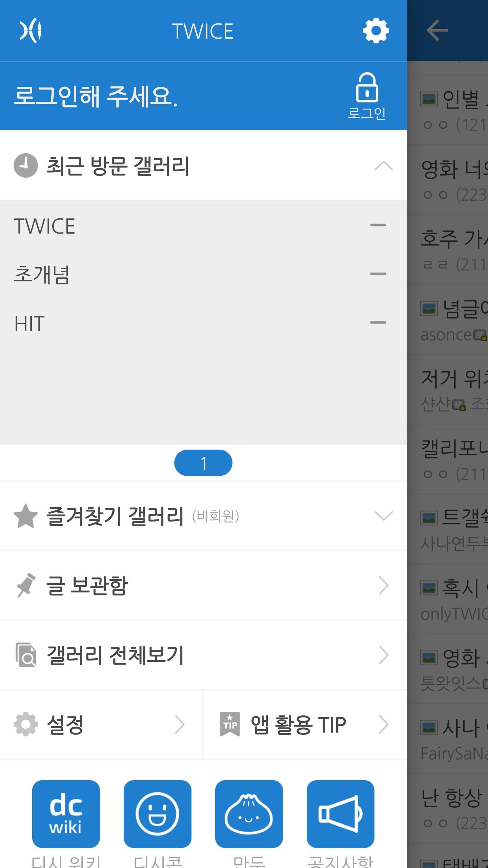Open settings via the header gear icon
488x868 pixels.
click(x=376, y=31)
